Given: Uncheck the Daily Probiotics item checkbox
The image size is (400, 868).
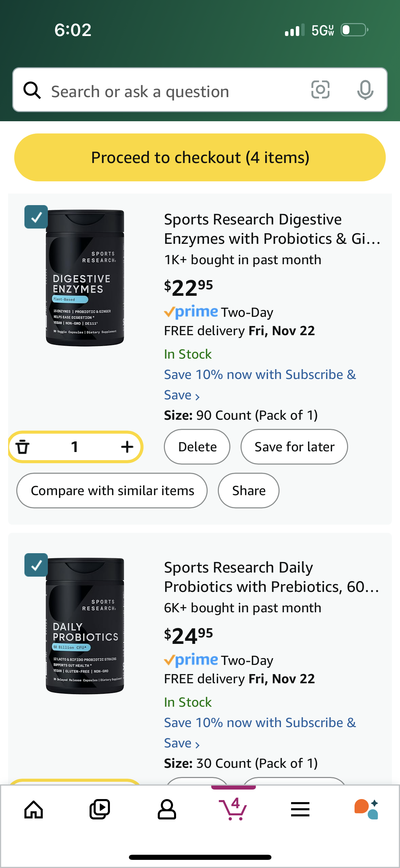Looking at the screenshot, I should pos(36,565).
